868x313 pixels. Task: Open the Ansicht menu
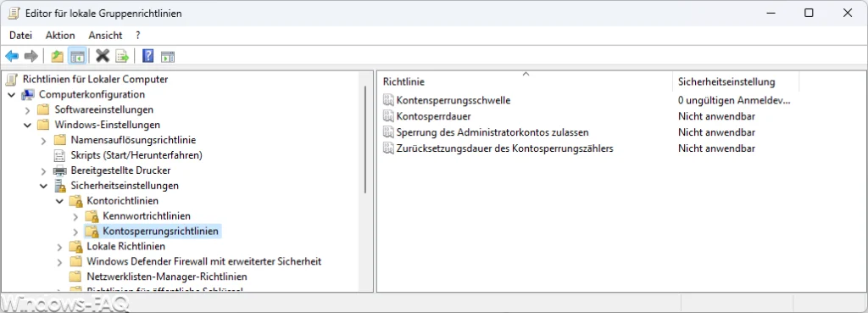105,35
